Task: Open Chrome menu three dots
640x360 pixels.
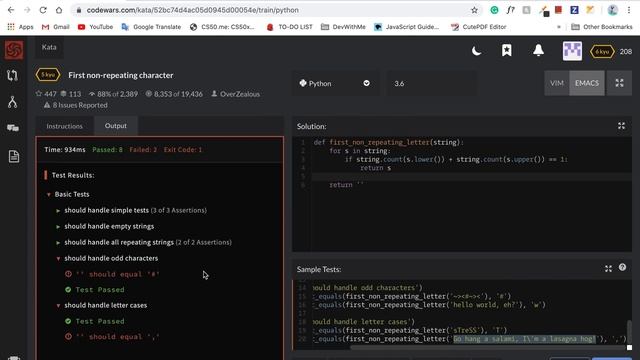Action: tap(629, 10)
